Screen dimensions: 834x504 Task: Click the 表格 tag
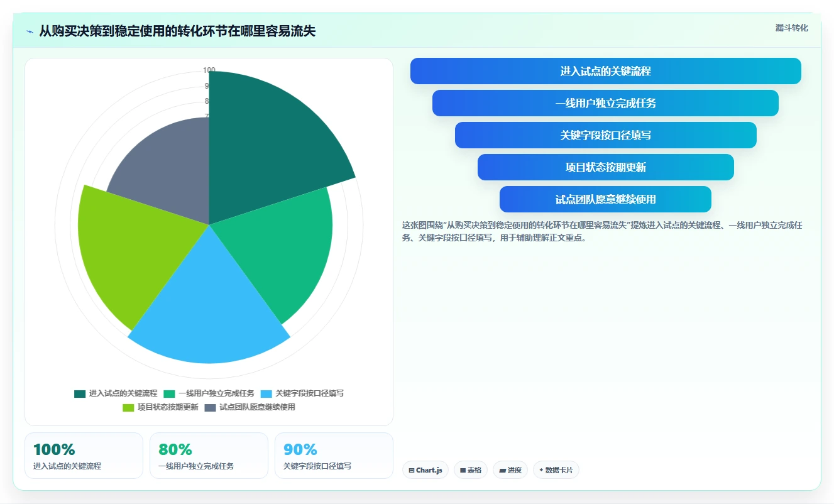(471, 470)
